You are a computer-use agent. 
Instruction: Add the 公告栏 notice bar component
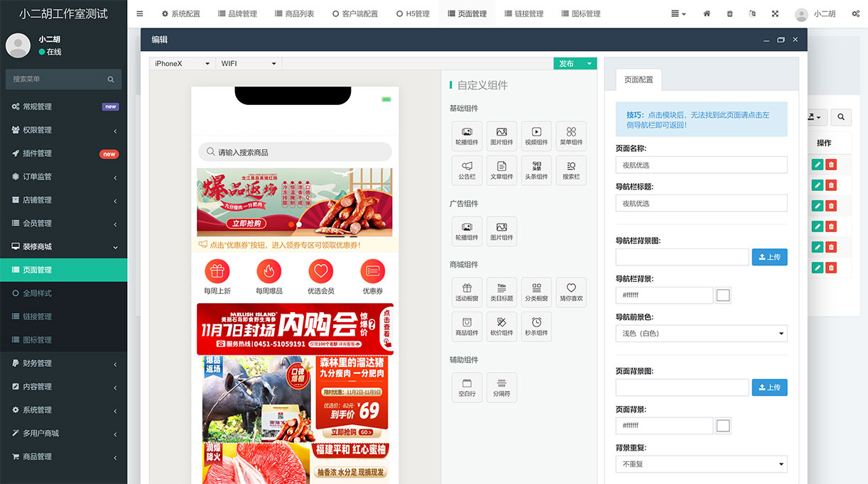pyautogui.click(x=467, y=170)
